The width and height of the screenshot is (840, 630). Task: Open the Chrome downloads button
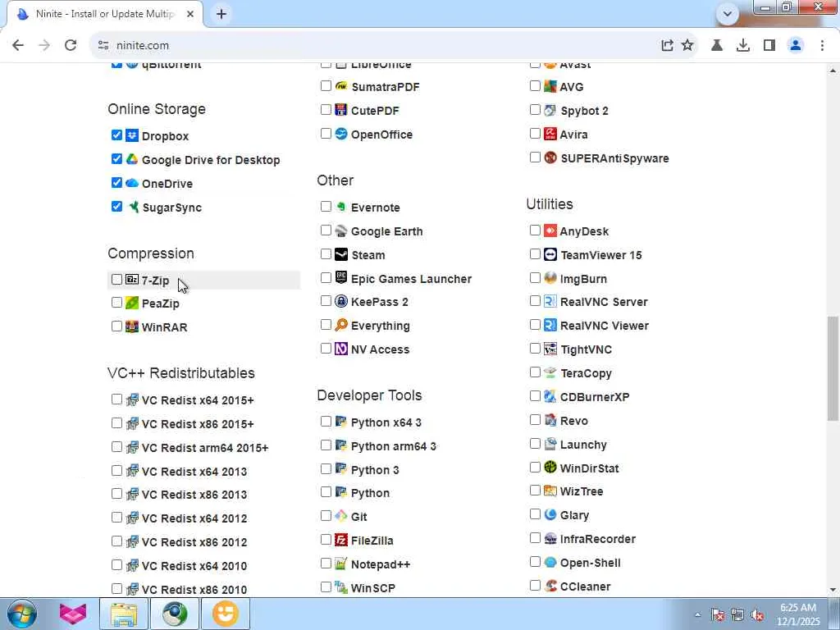742,46
